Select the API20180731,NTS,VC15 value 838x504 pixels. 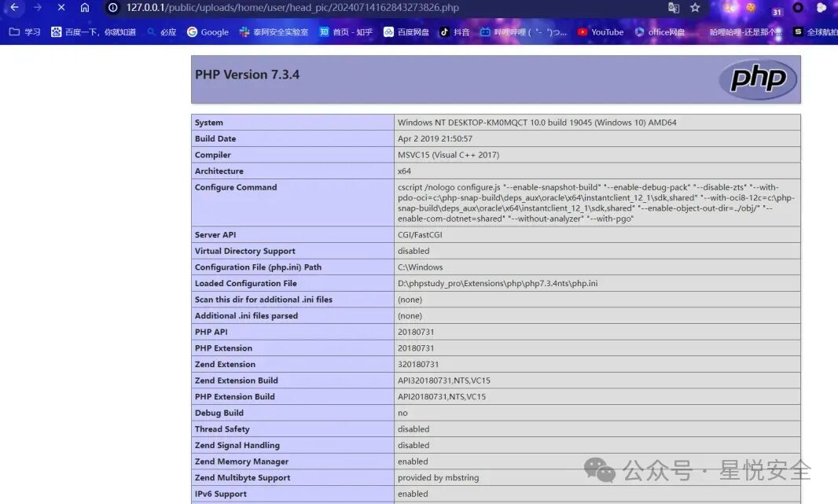coord(442,396)
